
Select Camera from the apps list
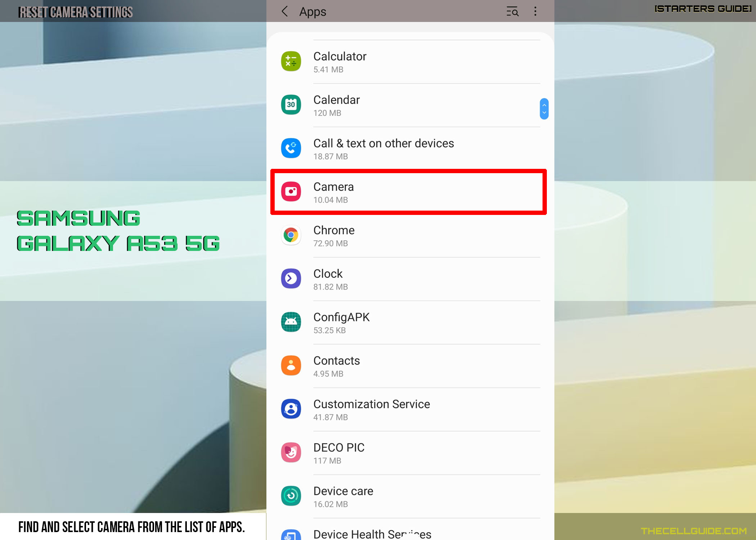pos(409,192)
